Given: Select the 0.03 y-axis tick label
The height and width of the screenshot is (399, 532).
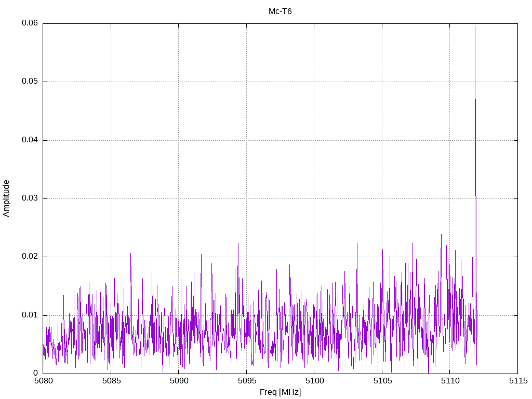Looking at the screenshot, I should [30, 198].
